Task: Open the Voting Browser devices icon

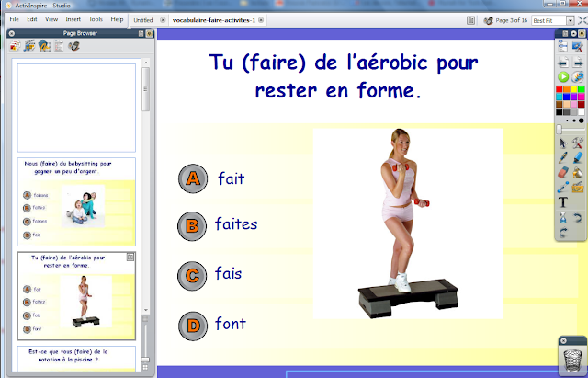Action: click(x=73, y=46)
